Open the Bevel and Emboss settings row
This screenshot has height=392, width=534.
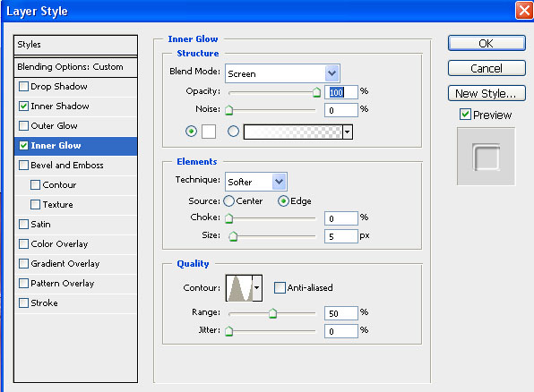pos(75,166)
